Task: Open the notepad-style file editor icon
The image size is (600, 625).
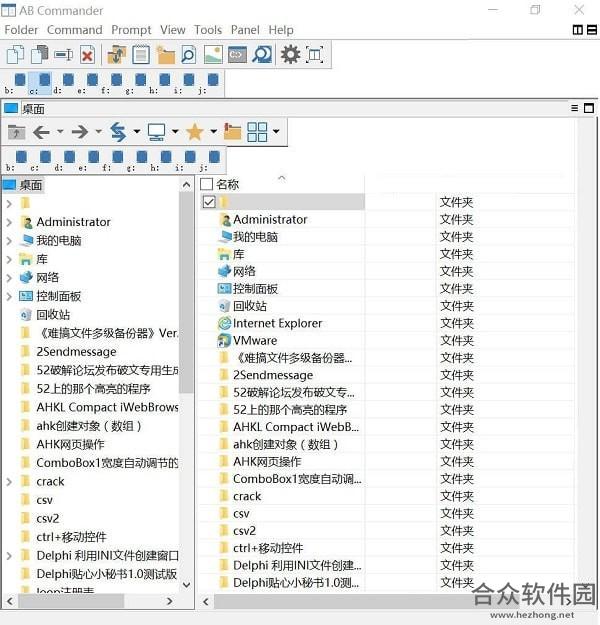Action: click(x=141, y=55)
